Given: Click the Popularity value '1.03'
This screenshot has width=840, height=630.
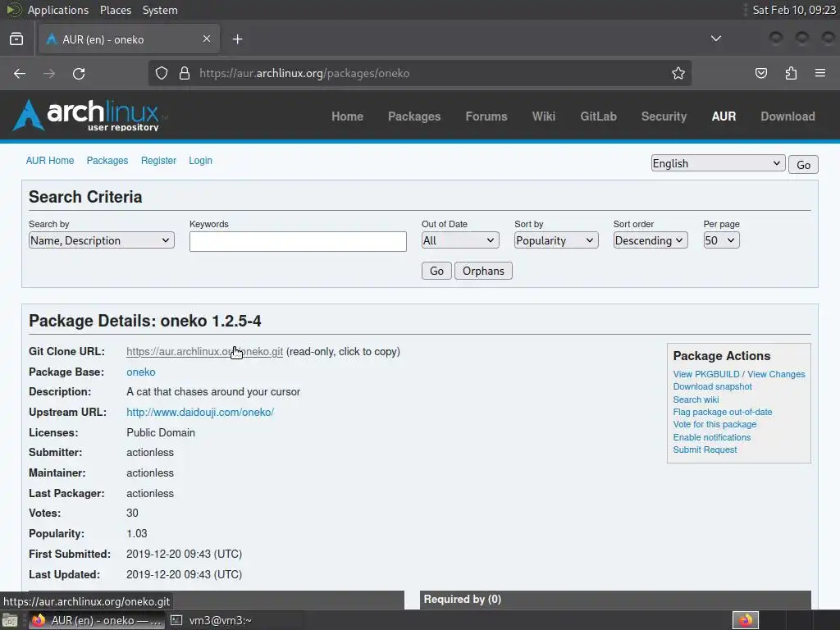Looking at the screenshot, I should (x=137, y=533).
